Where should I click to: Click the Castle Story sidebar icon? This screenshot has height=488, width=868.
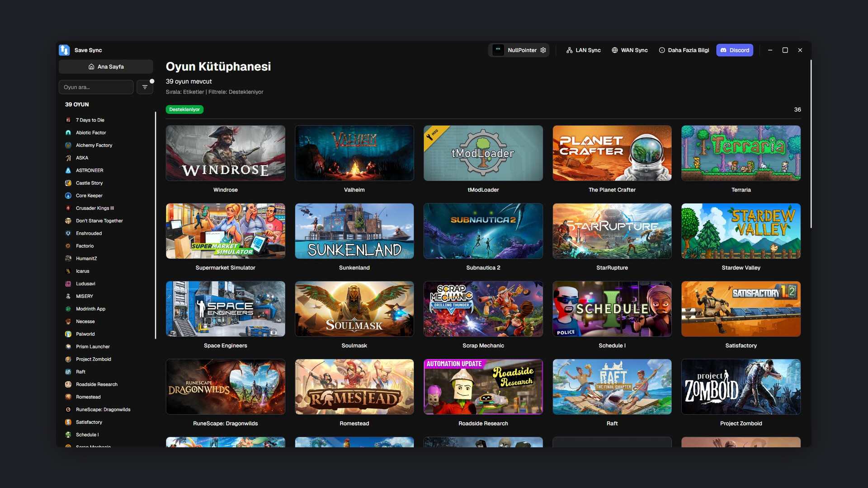pyautogui.click(x=68, y=183)
